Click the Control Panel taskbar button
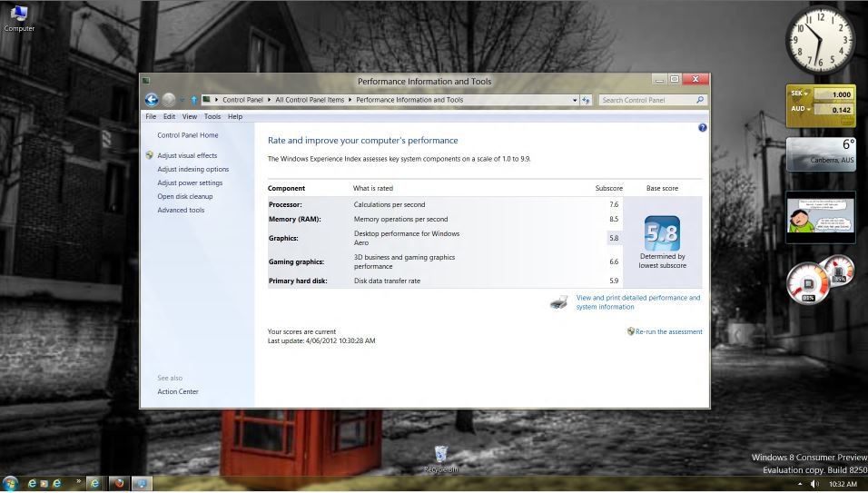Screen dimensions: 868x493 141,484
